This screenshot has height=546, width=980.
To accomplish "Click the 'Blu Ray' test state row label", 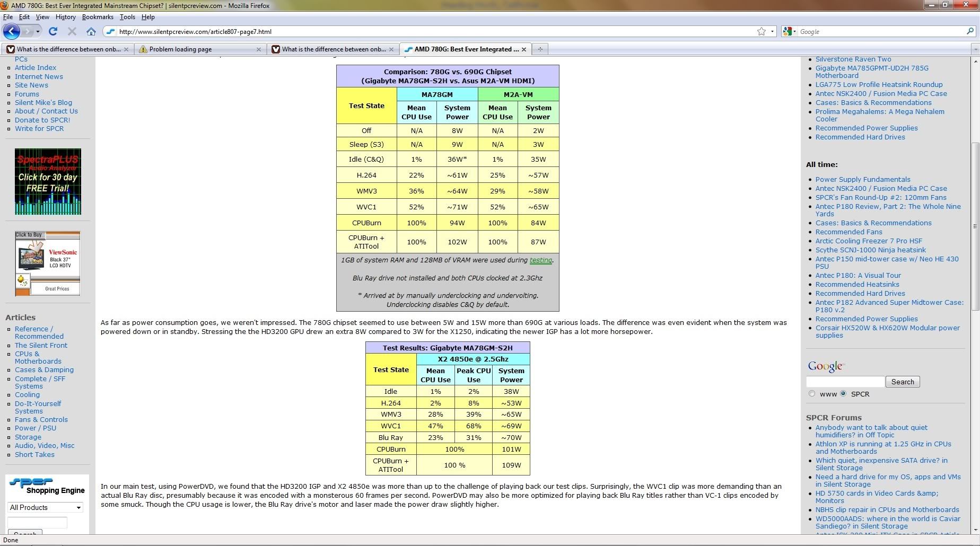I will pyautogui.click(x=391, y=438).
